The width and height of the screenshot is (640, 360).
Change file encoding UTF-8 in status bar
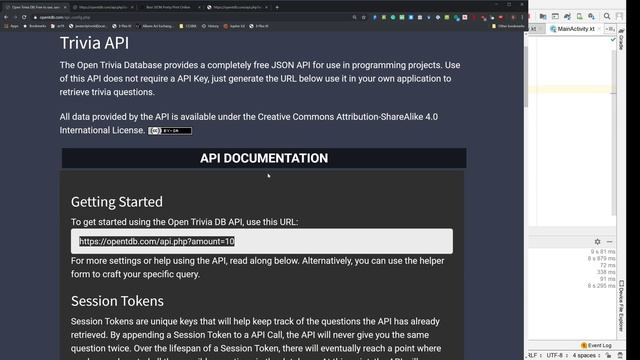click(557, 356)
